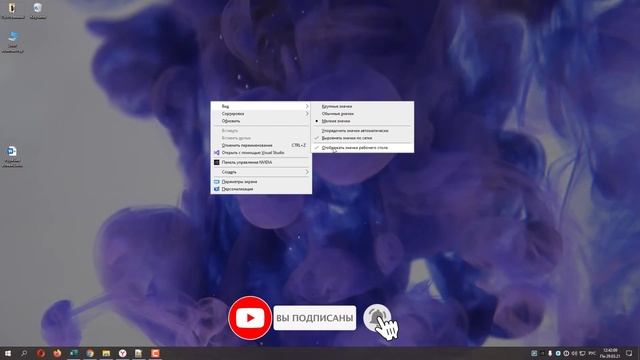Click the microphone tray icon

(550, 353)
